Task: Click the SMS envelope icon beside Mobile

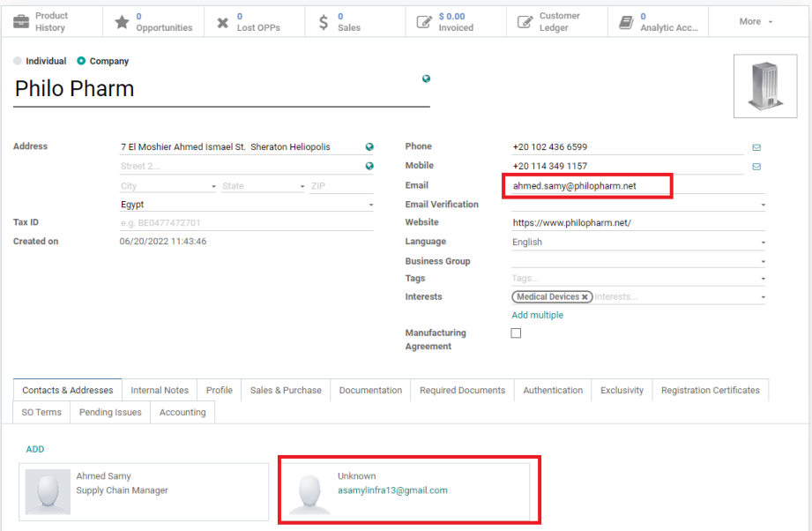Action: tap(756, 167)
